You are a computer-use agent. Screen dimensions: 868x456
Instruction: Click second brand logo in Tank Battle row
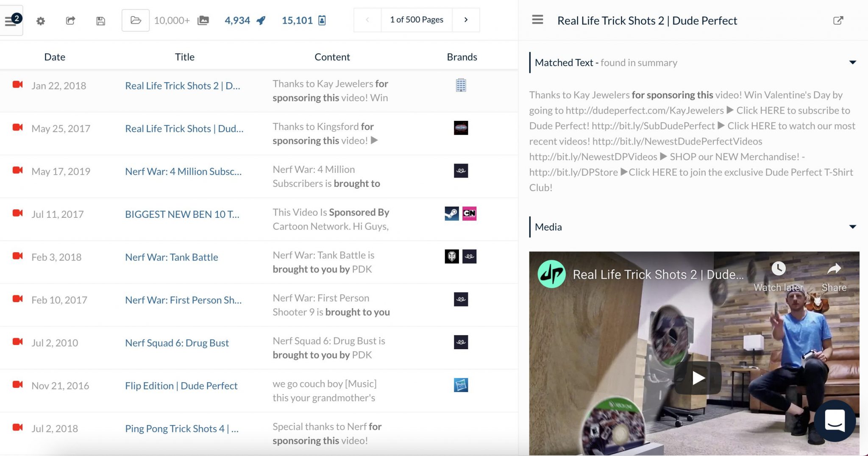[470, 256]
